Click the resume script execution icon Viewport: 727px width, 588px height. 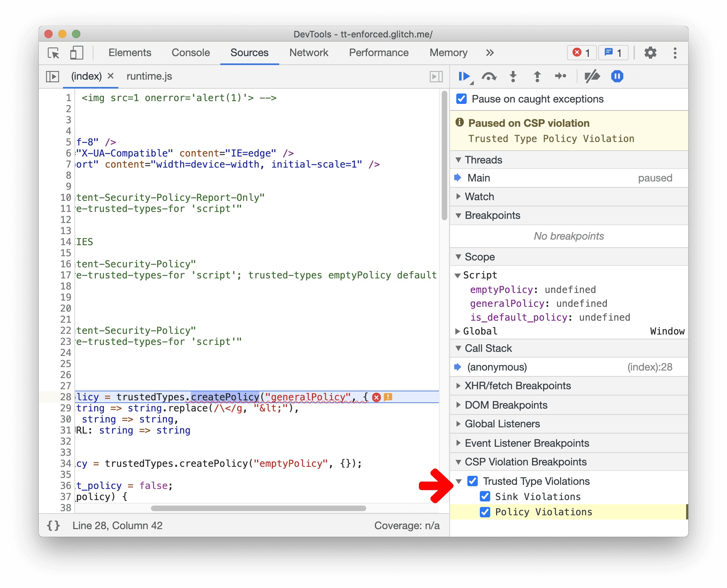[465, 77]
